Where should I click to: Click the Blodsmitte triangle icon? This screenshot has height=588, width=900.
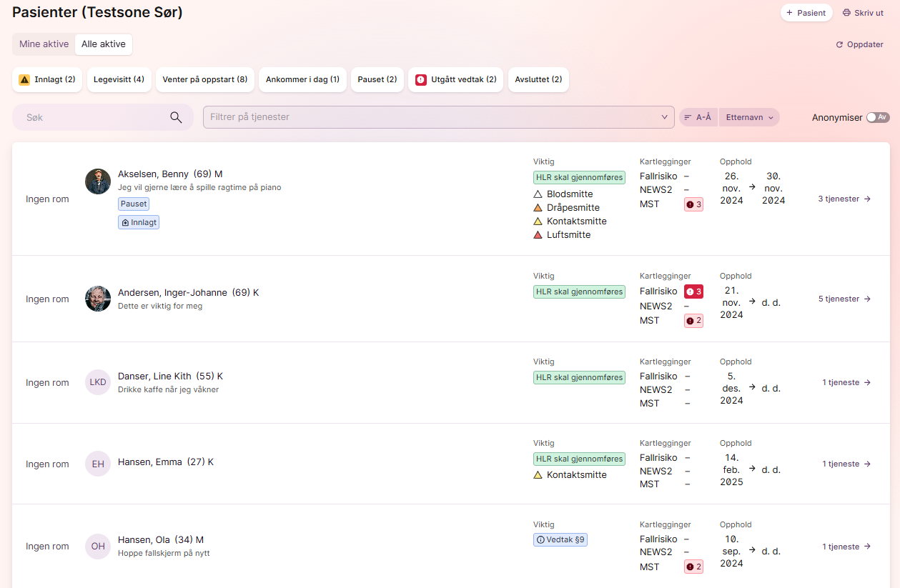coord(538,194)
